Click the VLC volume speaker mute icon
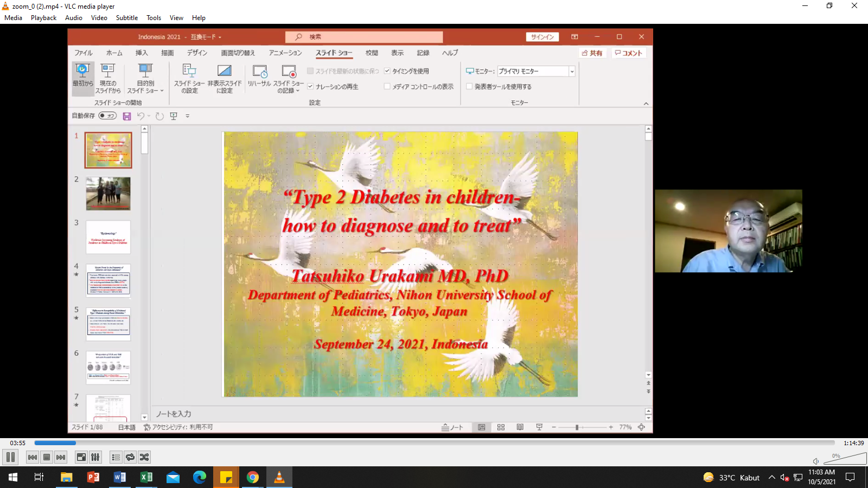868x488 pixels. [816, 461]
